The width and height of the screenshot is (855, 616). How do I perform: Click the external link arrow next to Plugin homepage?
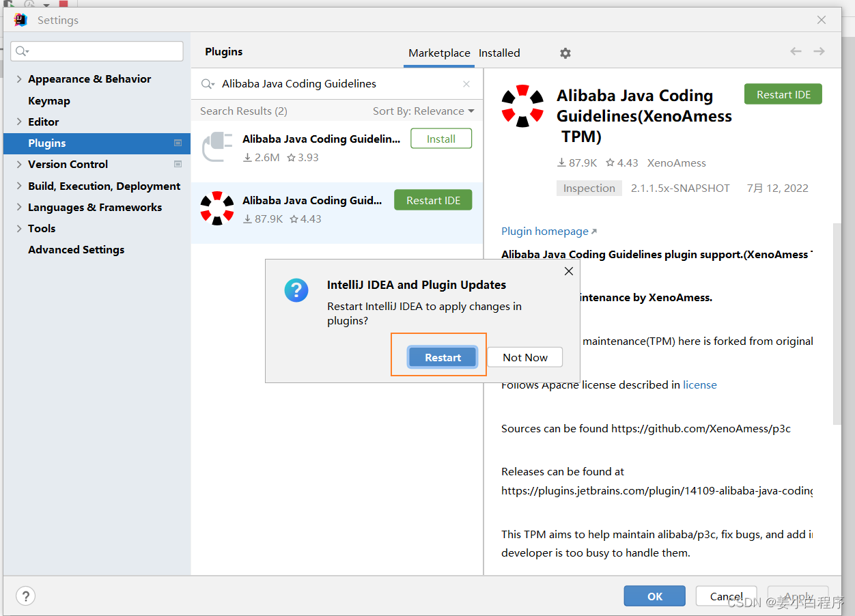point(594,232)
